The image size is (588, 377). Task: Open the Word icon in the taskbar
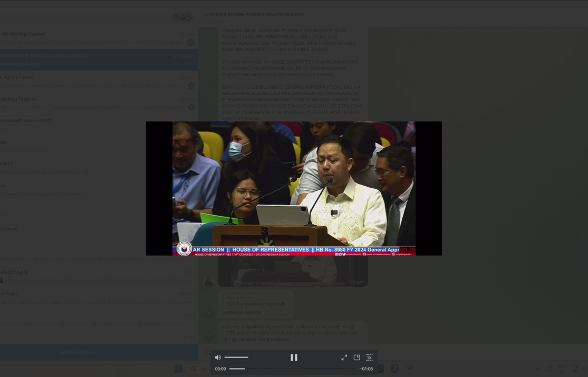click(410, 368)
